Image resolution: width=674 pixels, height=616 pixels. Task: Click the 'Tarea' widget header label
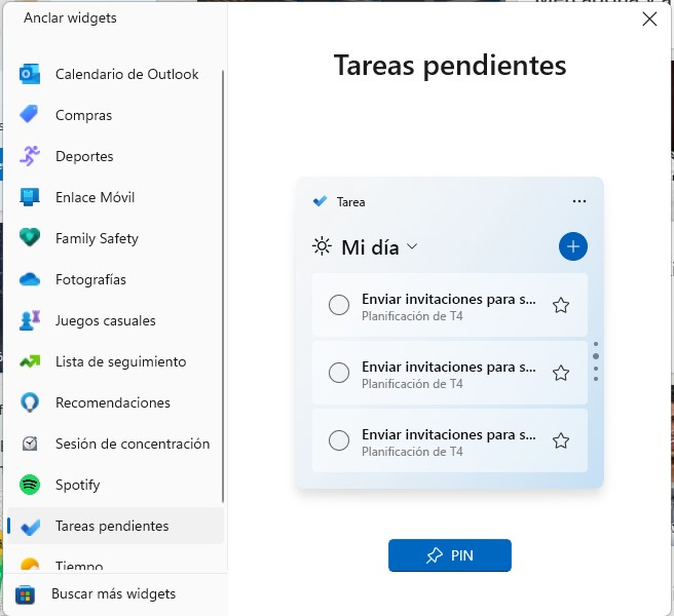click(351, 202)
